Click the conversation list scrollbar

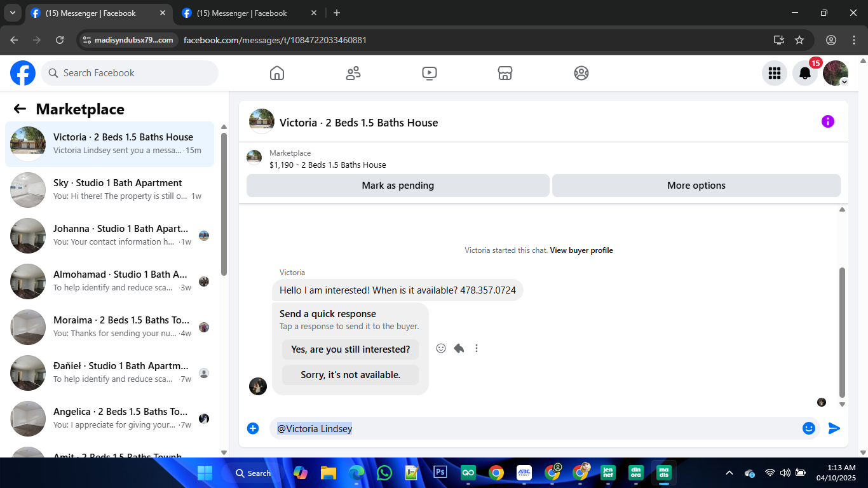coord(224,203)
